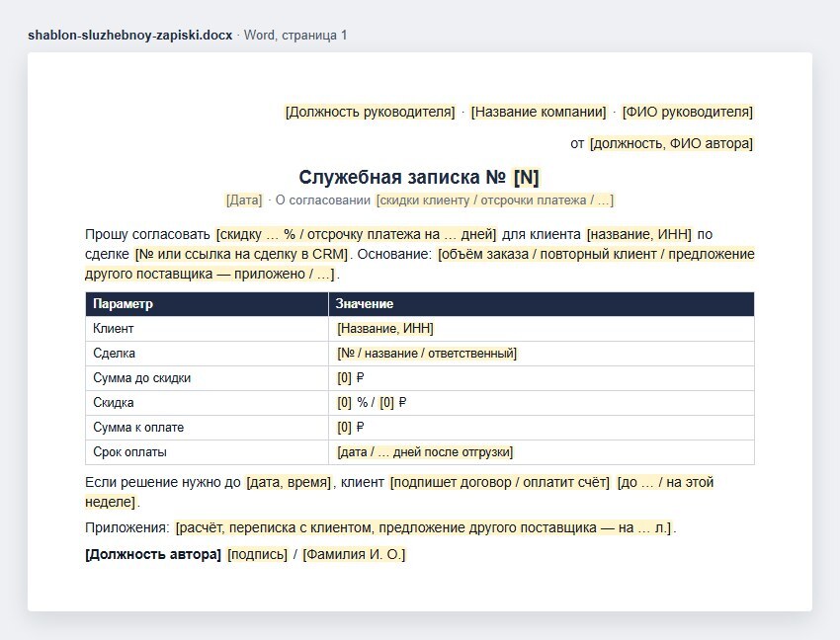The width and height of the screenshot is (840, 640).
Task: Click the 'Срок оплаты' cell
Action: 207,452
